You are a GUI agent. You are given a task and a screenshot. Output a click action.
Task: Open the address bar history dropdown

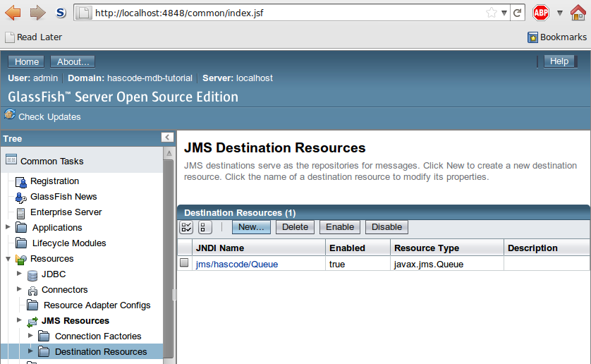coord(504,13)
